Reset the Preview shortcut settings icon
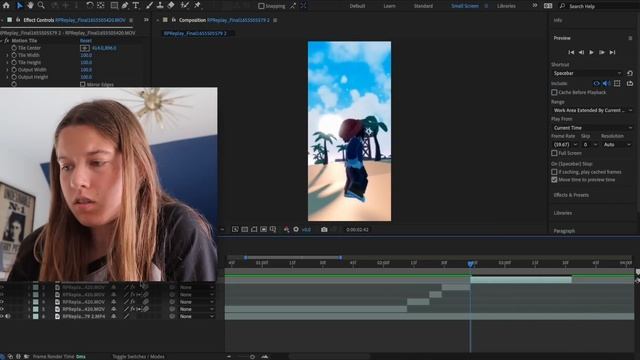Image resolution: width=640 pixels, height=360 pixels. [x=630, y=73]
